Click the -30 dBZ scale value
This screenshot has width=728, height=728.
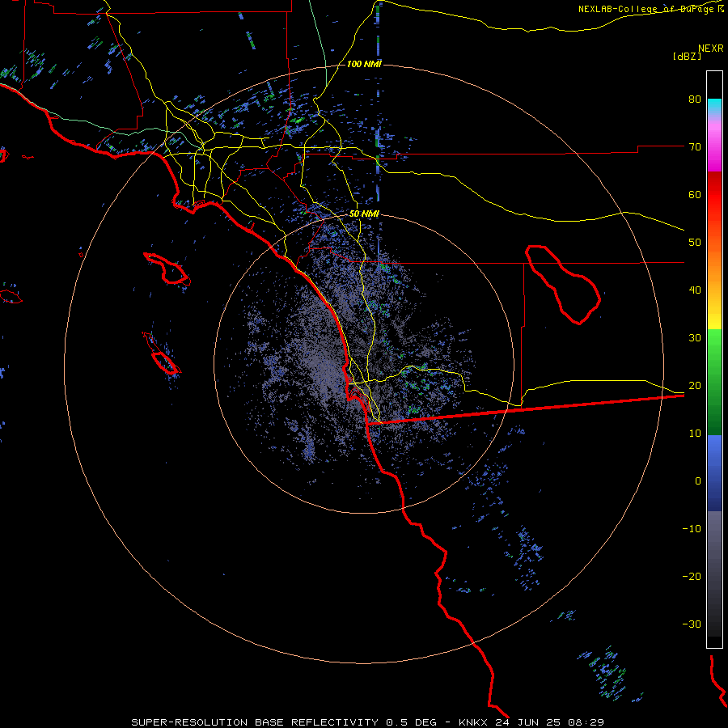pyautogui.click(x=692, y=624)
